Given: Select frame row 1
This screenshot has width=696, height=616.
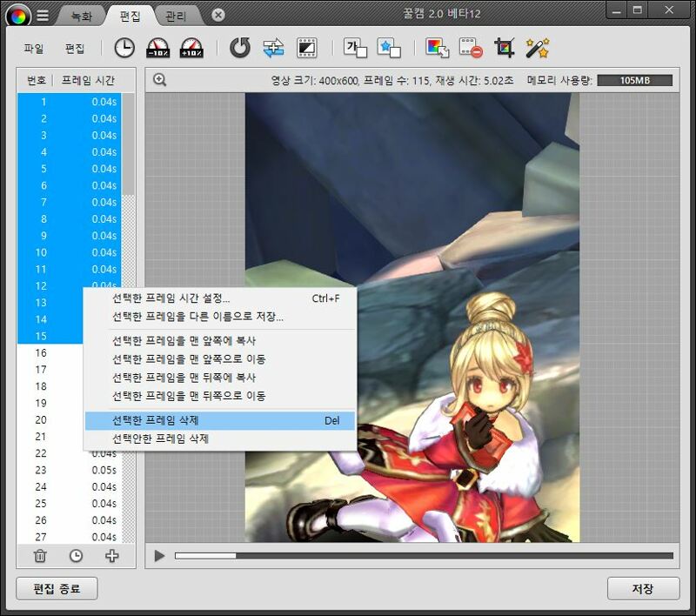Looking at the screenshot, I should (70, 102).
